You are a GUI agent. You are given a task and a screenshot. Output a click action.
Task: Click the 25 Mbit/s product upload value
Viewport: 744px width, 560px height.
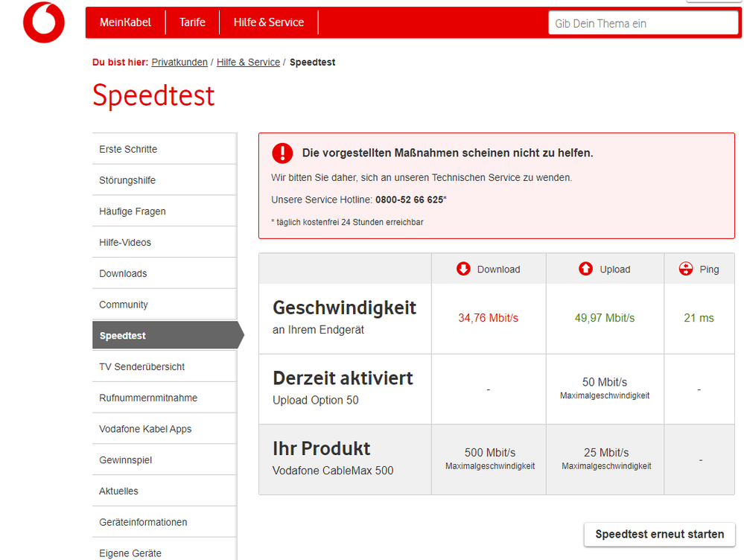[606, 453]
